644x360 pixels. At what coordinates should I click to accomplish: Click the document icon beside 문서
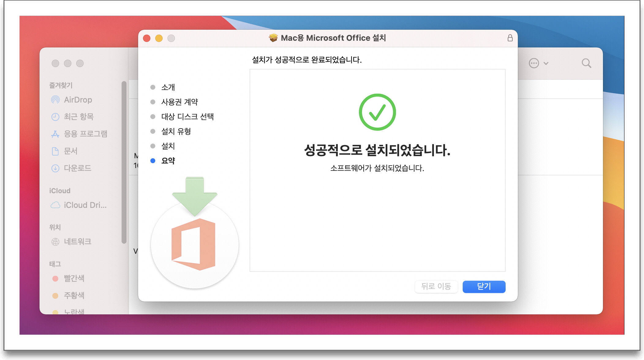[x=55, y=151]
